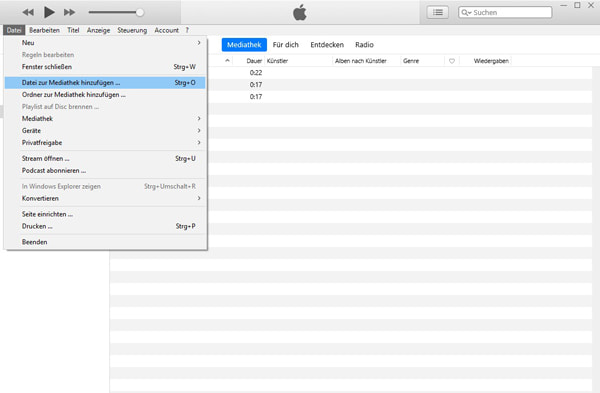
Task: Focus the Suchen search field
Action: (x=505, y=12)
